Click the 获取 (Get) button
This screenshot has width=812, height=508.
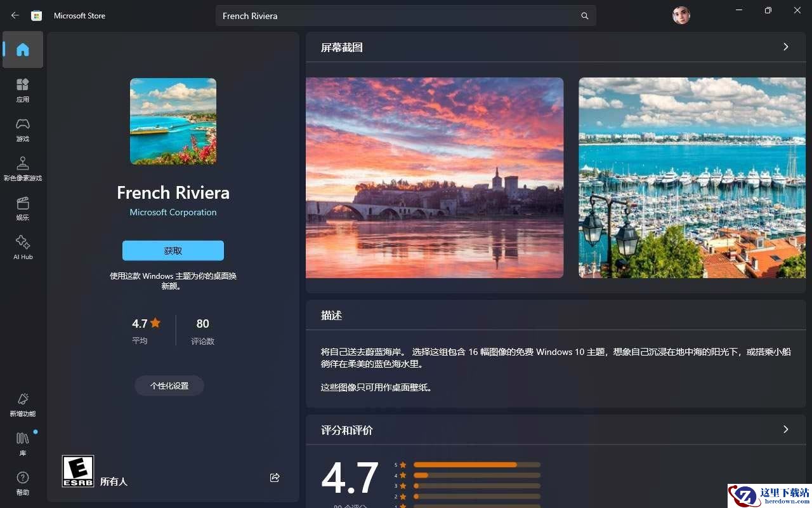pos(173,251)
